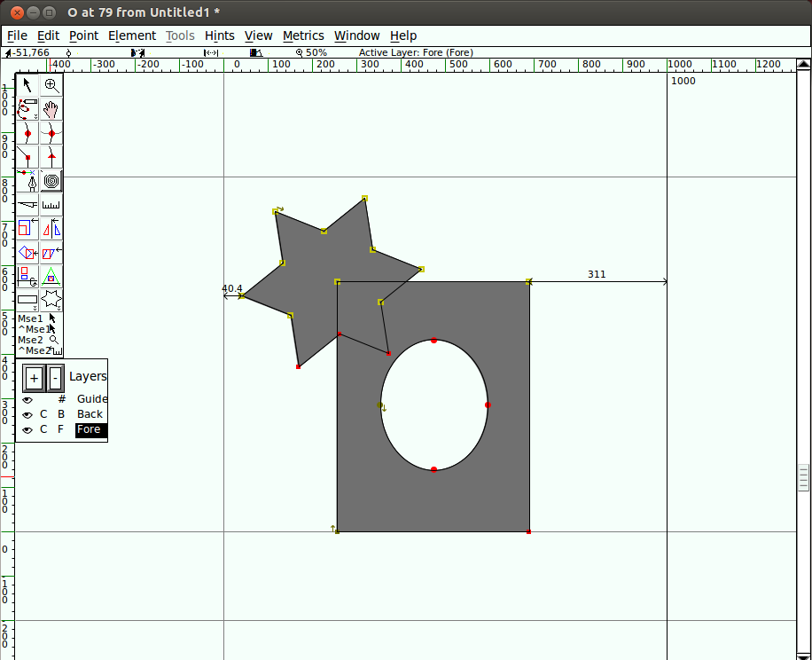The width and height of the screenshot is (812, 660).
Task: Choose the Pen tool
Action: click(27, 181)
